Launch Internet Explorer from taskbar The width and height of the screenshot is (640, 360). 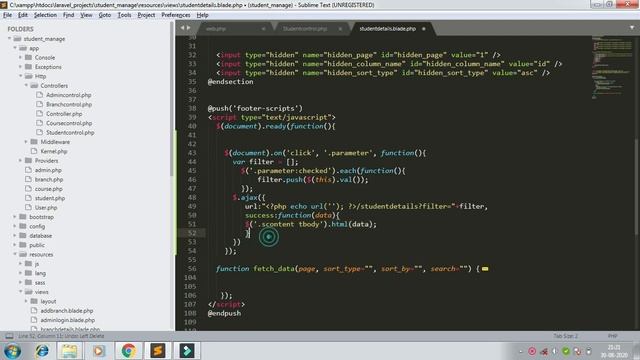[x=42, y=351]
